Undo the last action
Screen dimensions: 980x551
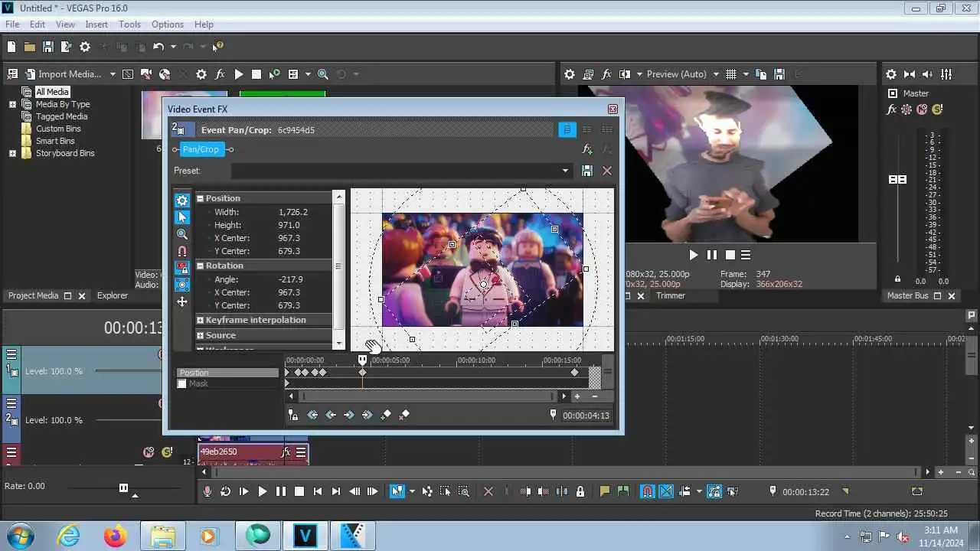[158, 47]
